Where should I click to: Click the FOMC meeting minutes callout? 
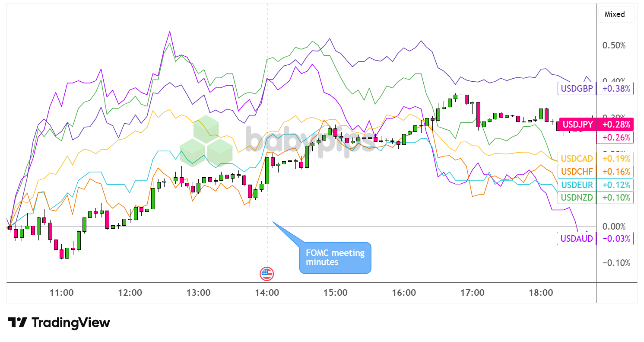click(x=335, y=258)
